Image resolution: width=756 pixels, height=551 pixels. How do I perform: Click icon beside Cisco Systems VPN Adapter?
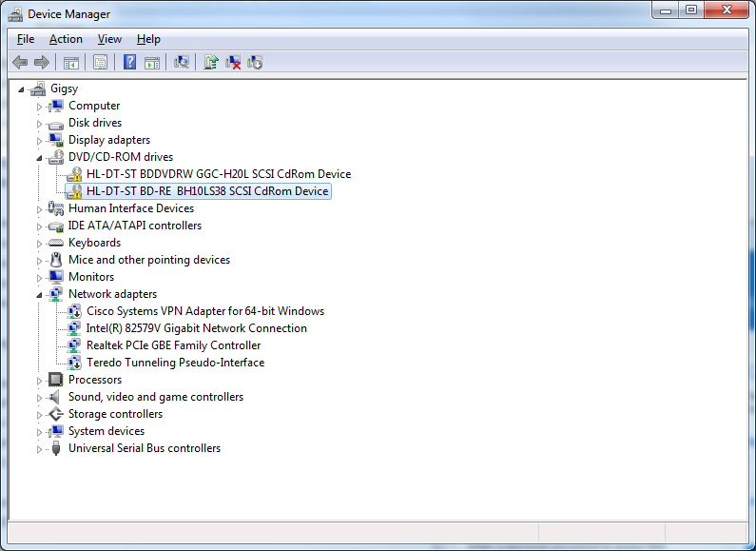coord(74,311)
